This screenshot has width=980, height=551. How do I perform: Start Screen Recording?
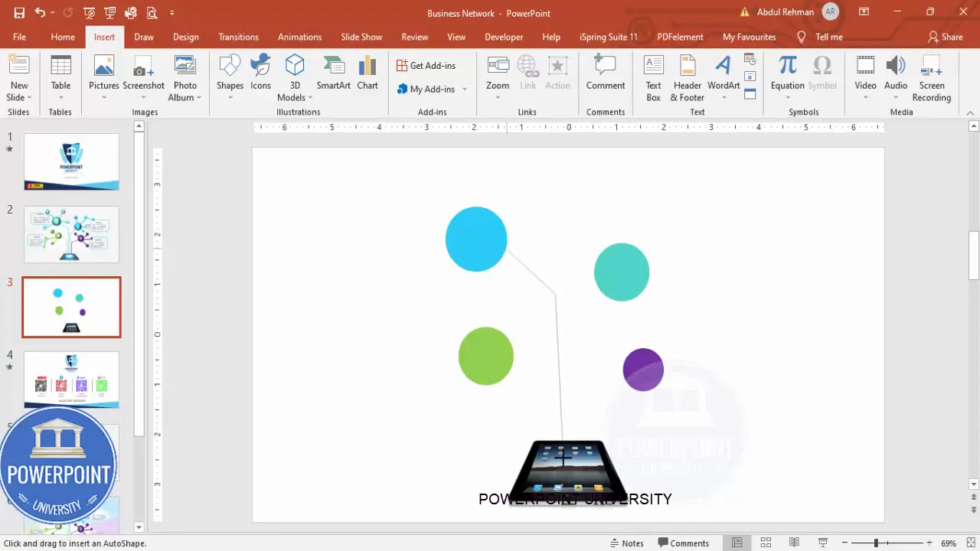[x=932, y=79]
